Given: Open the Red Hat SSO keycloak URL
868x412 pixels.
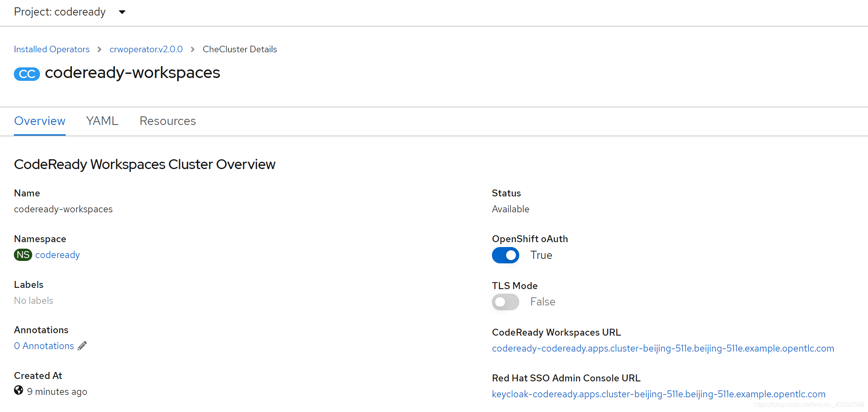Looking at the screenshot, I should pyautogui.click(x=658, y=394).
